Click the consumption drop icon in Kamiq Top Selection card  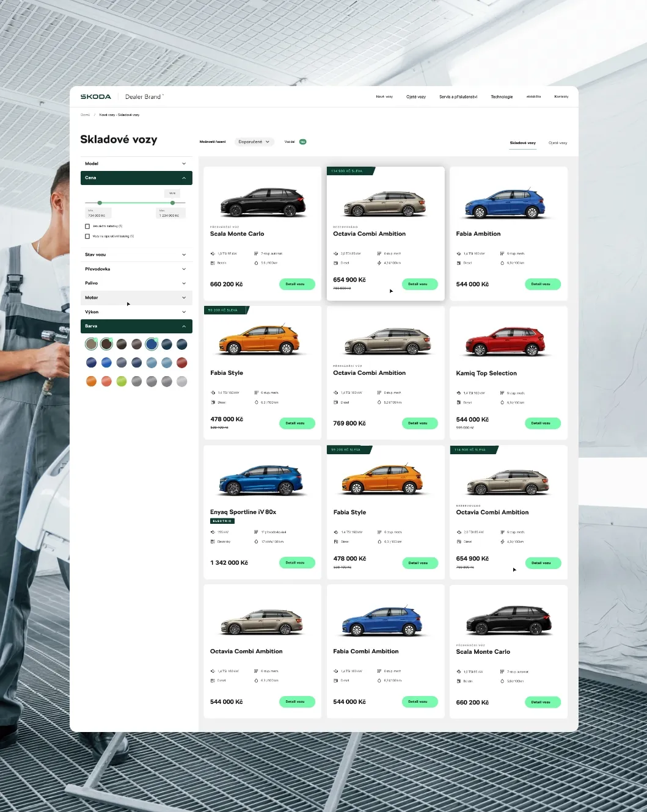502,402
